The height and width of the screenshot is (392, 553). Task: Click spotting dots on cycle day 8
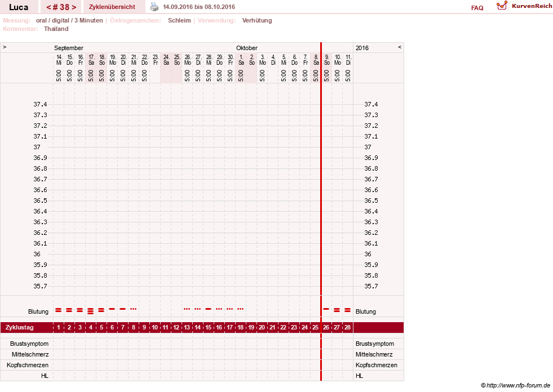pyautogui.click(x=133, y=309)
